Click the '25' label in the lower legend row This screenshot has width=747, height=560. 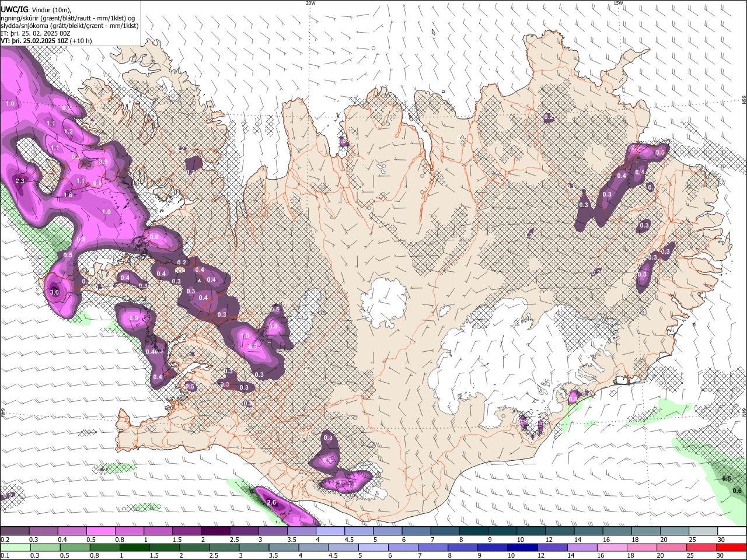[690, 555]
